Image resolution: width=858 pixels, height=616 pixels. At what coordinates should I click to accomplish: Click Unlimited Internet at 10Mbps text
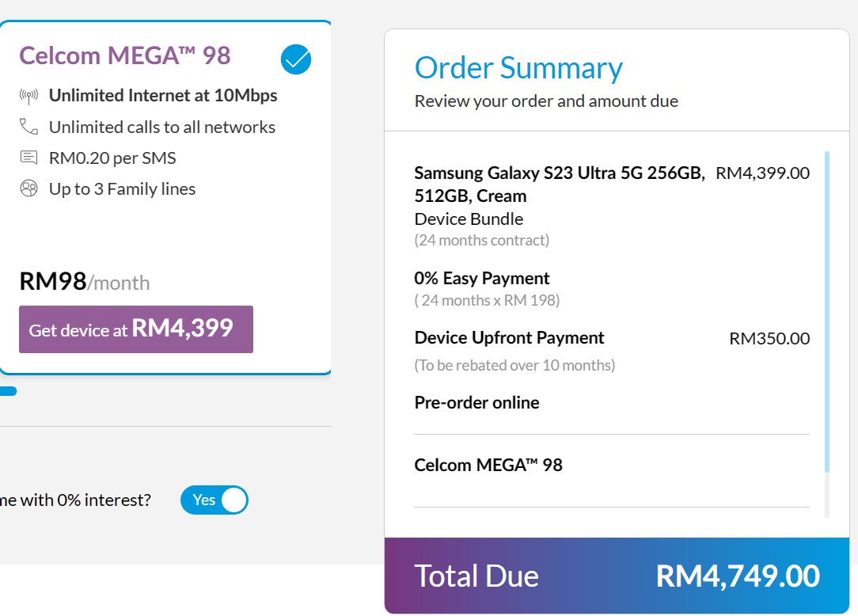[163, 95]
